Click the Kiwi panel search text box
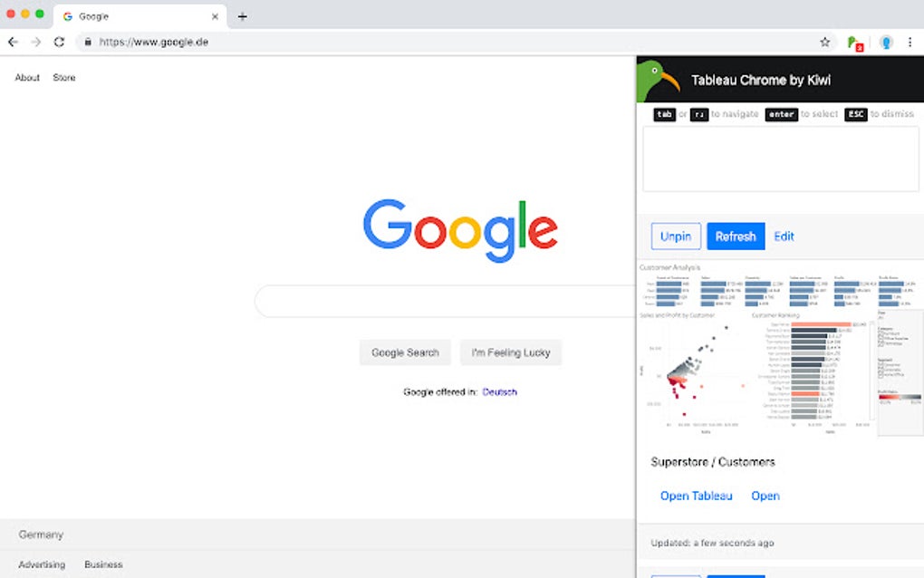 [780, 159]
